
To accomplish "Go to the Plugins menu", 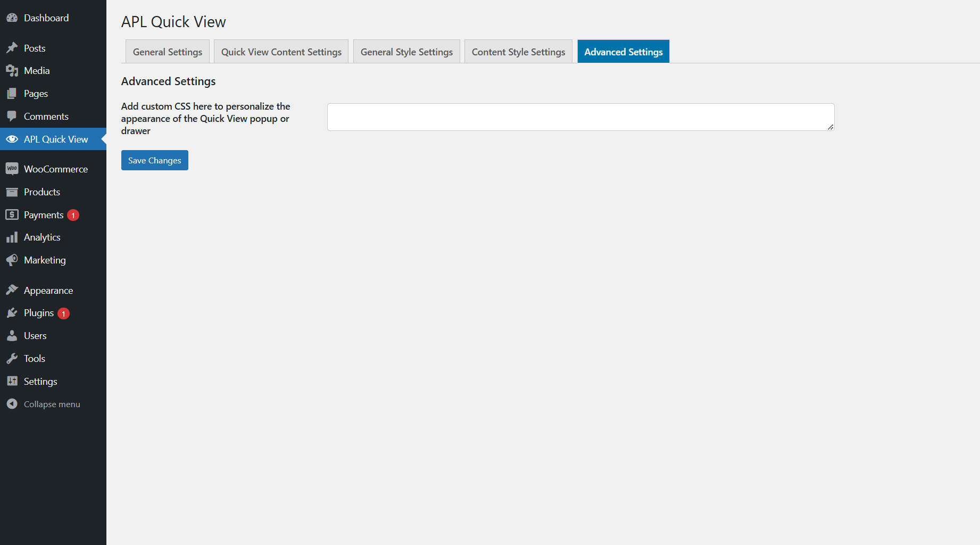I will (x=53, y=313).
